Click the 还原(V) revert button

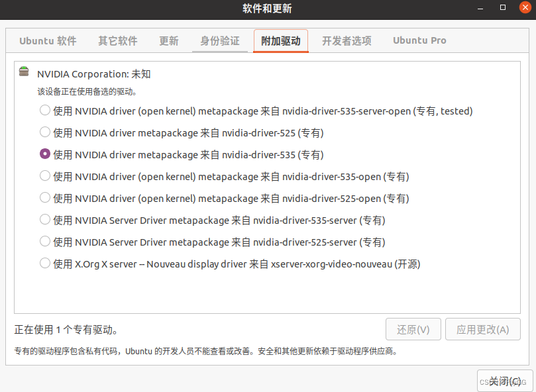click(x=413, y=330)
